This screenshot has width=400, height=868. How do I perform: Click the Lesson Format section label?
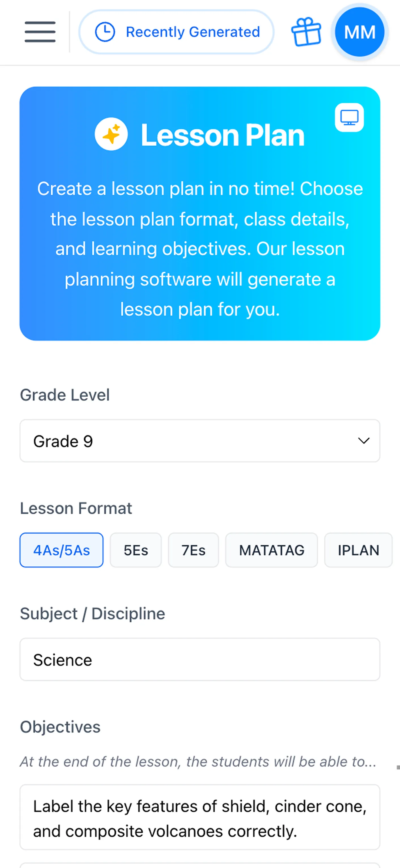point(76,508)
